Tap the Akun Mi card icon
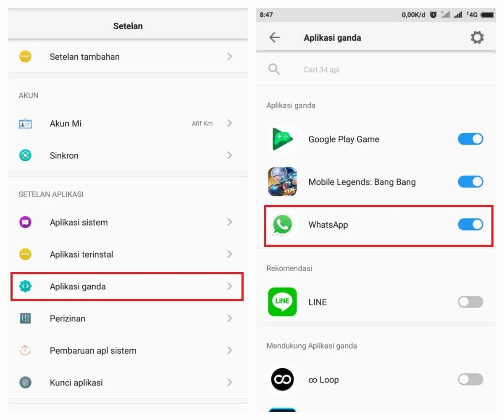Image resolution: width=504 pixels, height=420 pixels. click(25, 123)
